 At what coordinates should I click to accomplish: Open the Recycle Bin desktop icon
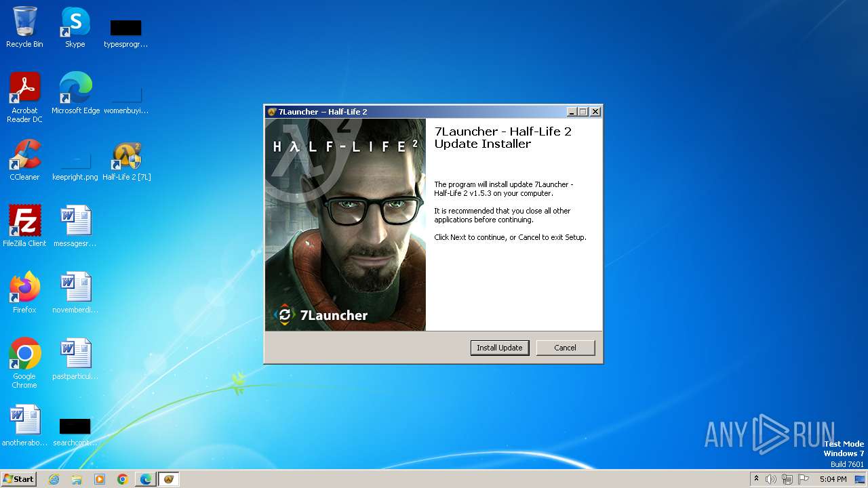click(24, 27)
